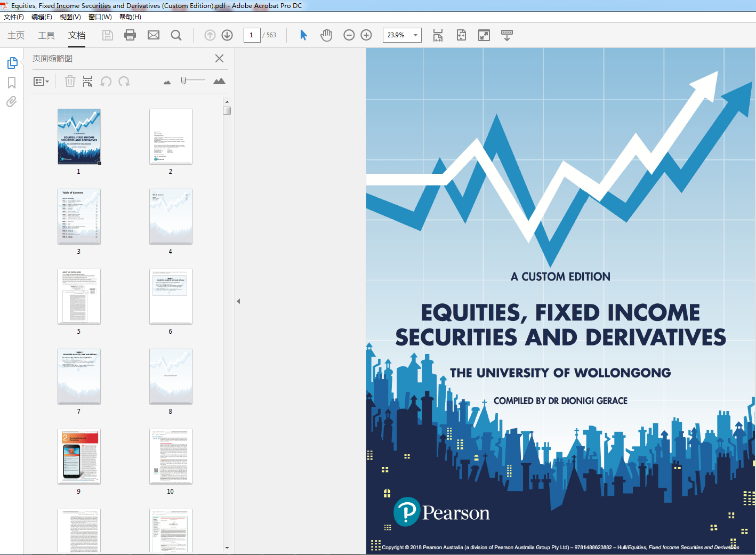Select page 1 cover thumbnail
Viewport: 756px width, 555px height.
coord(79,136)
